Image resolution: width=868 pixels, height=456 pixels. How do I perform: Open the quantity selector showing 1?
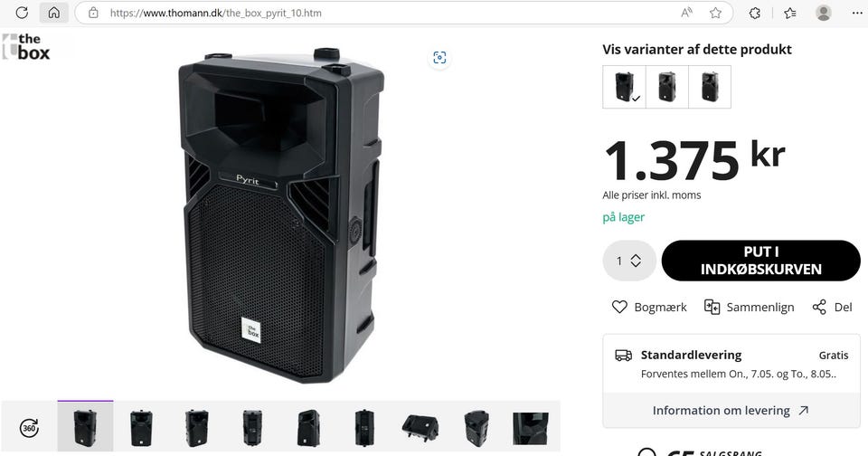(629, 261)
